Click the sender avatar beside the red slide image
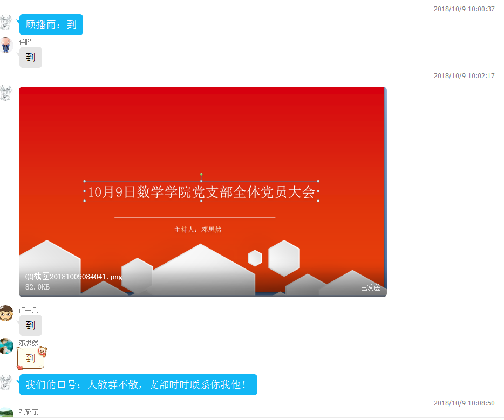The height and width of the screenshot is (420, 504). (x=5, y=93)
